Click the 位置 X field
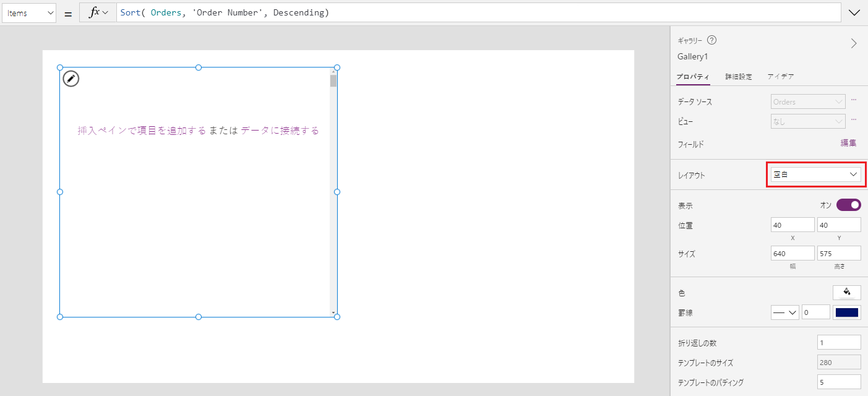The height and width of the screenshot is (396, 868). (793, 225)
